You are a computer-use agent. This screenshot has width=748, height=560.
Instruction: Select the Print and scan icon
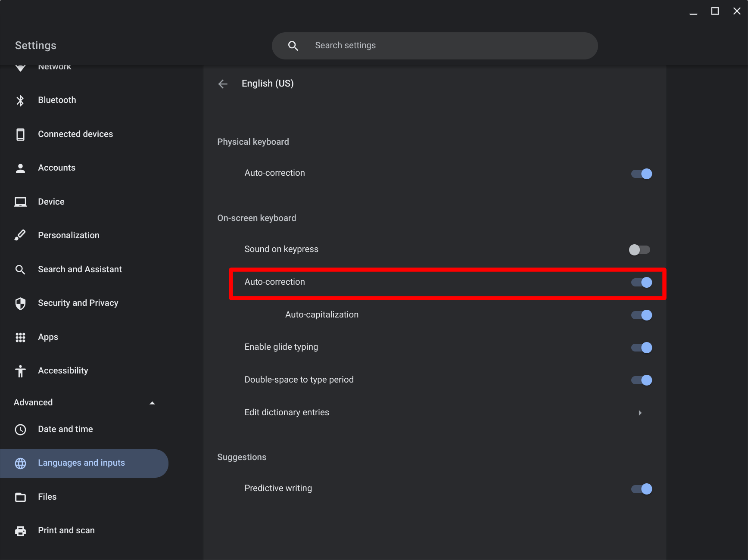coord(20,530)
